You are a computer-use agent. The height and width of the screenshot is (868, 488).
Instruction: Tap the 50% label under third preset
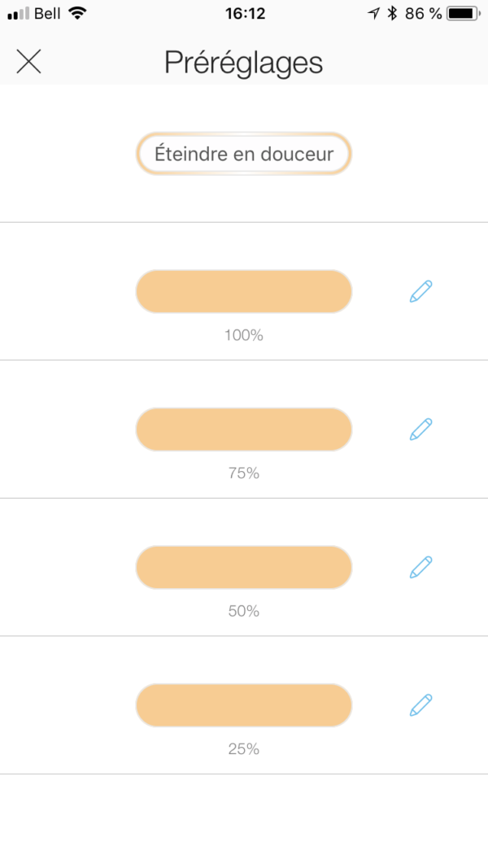point(243,611)
